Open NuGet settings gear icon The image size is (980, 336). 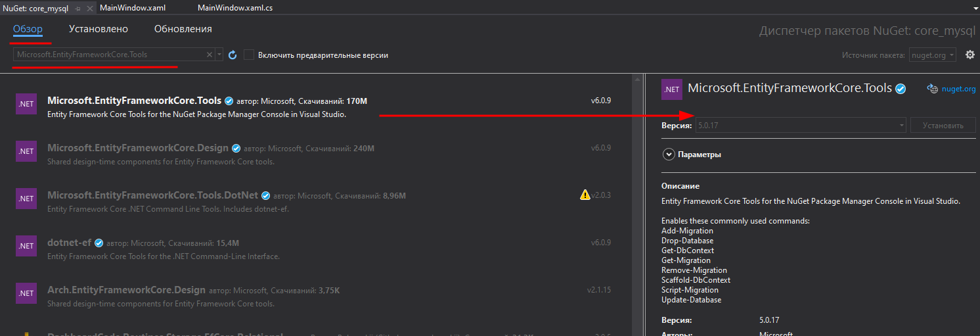(x=969, y=55)
